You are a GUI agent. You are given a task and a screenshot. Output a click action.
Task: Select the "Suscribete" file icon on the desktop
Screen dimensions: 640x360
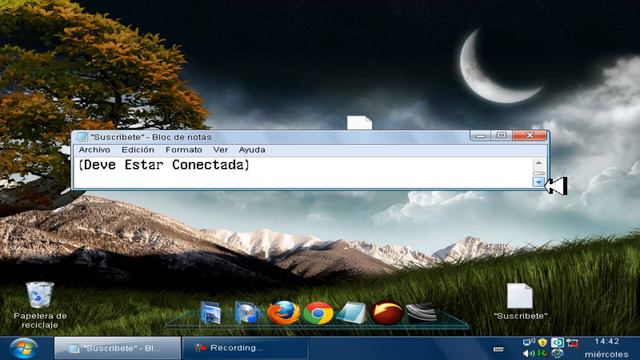[520, 301]
